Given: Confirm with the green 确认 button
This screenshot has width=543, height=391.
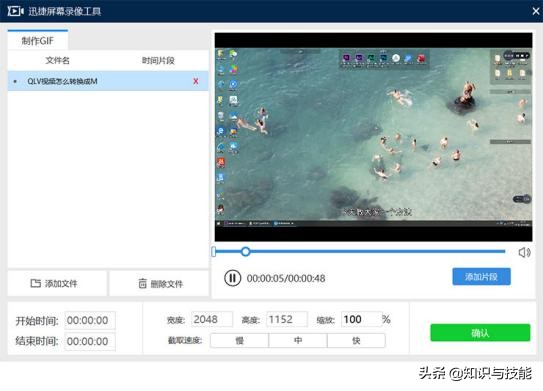Looking at the screenshot, I should (x=480, y=333).
